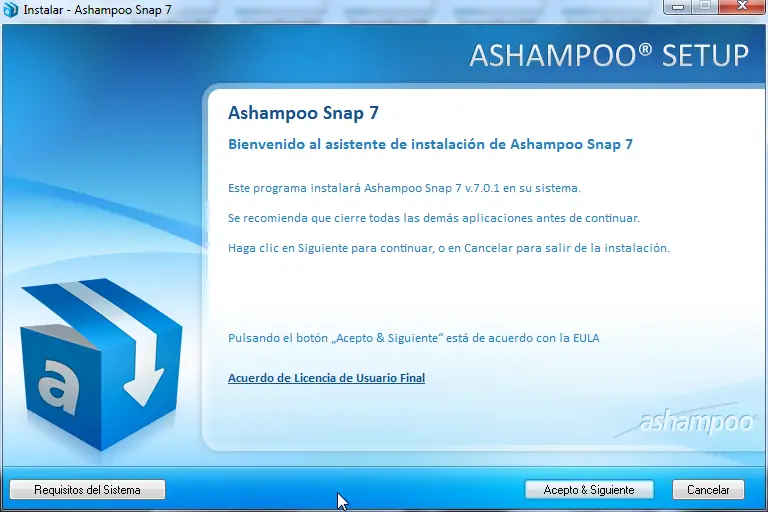Open Requisitos del Sistema
Image resolution: width=768 pixels, height=512 pixels.
pos(87,489)
